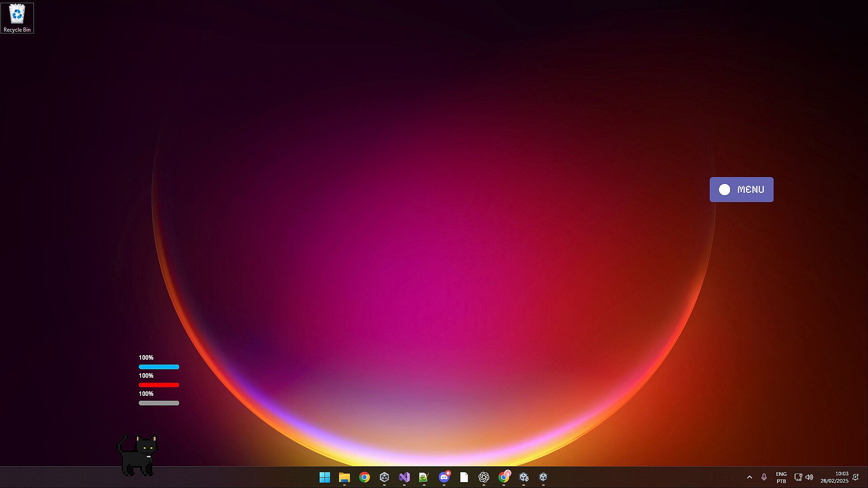Screen dimensions: 868x488
Task: Open the ChatGPT app in the taskbar
Action: [484, 477]
